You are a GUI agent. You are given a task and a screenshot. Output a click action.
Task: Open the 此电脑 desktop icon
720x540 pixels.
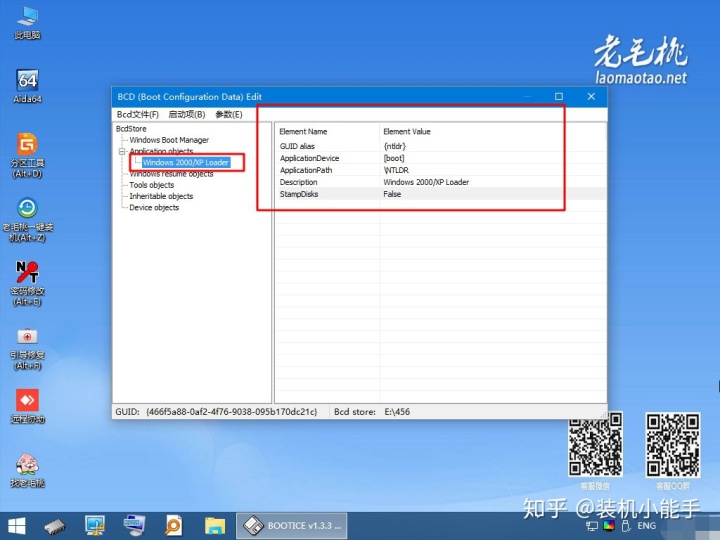pyautogui.click(x=27, y=23)
